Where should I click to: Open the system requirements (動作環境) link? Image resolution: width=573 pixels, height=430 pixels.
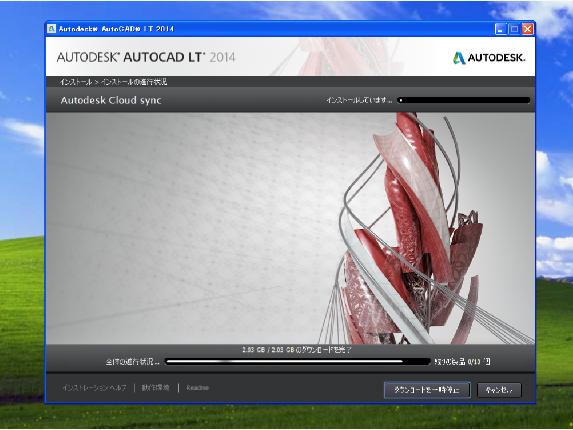click(x=156, y=388)
